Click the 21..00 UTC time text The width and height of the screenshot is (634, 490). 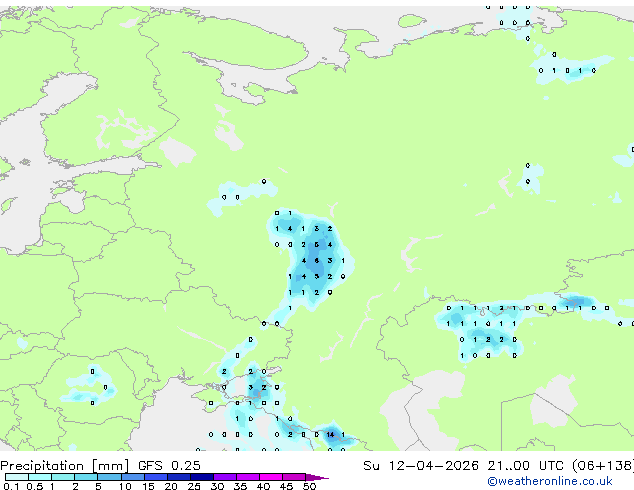point(525,466)
